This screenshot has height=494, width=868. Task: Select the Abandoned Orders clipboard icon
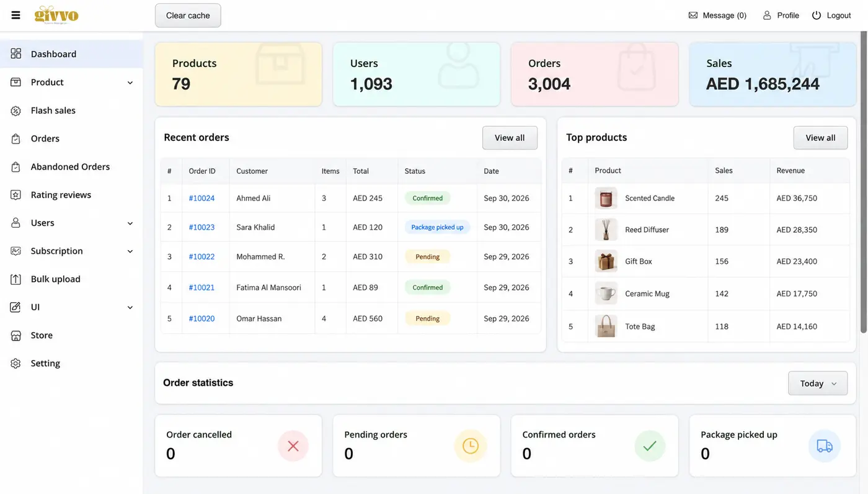tap(16, 167)
